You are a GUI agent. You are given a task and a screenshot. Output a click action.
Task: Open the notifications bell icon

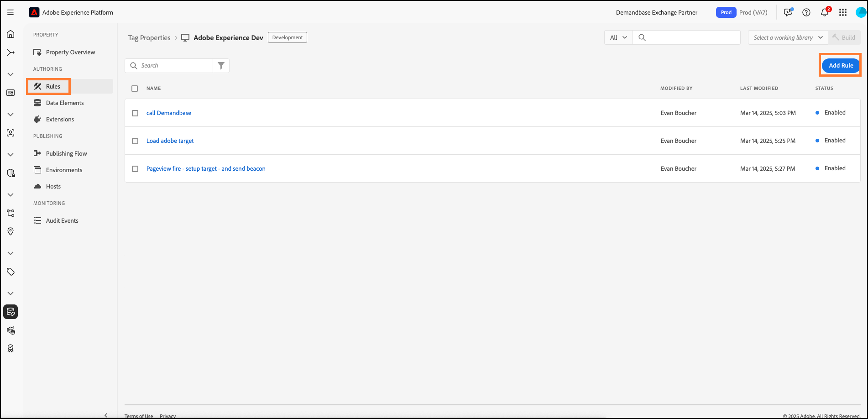[x=825, y=12]
